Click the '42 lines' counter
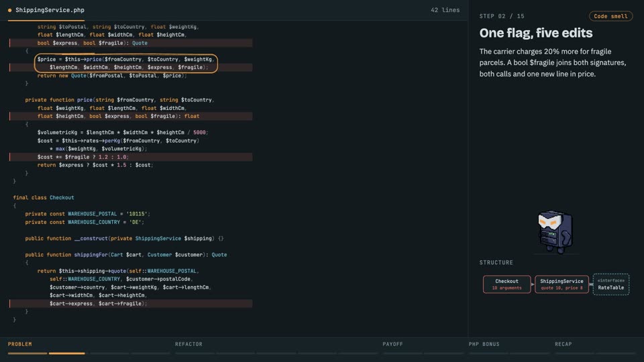The height and width of the screenshot is (362, 644). 445,10
